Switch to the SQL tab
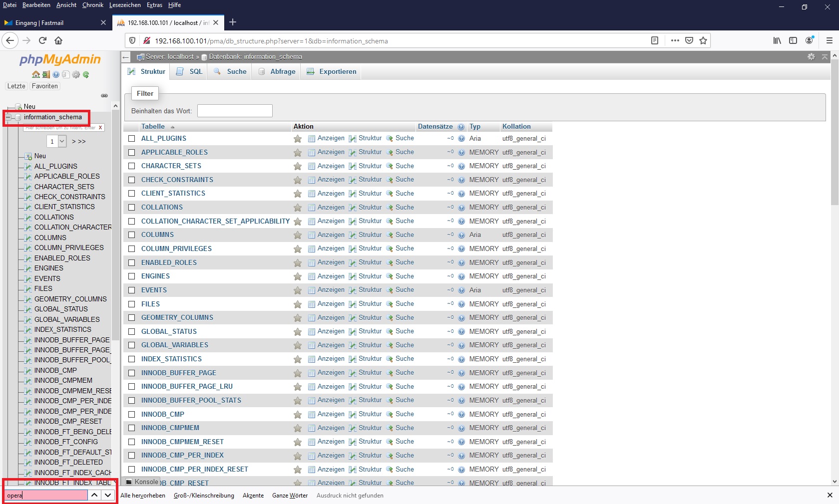This screenshot has width=839, height=504. (195, 71)
